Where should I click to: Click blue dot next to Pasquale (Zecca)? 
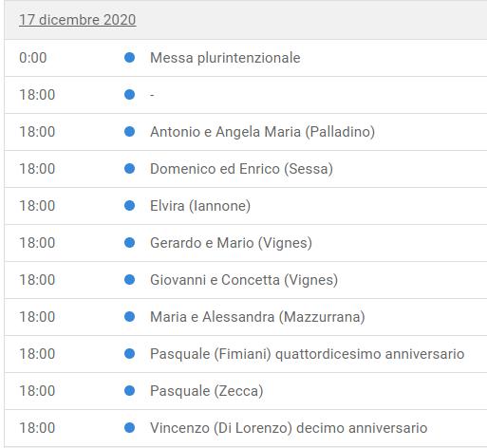point(129,391)
